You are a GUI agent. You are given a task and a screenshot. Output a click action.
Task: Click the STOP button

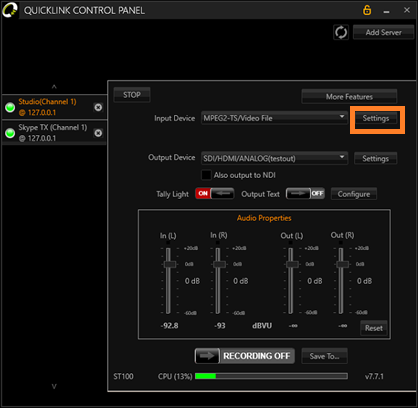click(132, 95)
